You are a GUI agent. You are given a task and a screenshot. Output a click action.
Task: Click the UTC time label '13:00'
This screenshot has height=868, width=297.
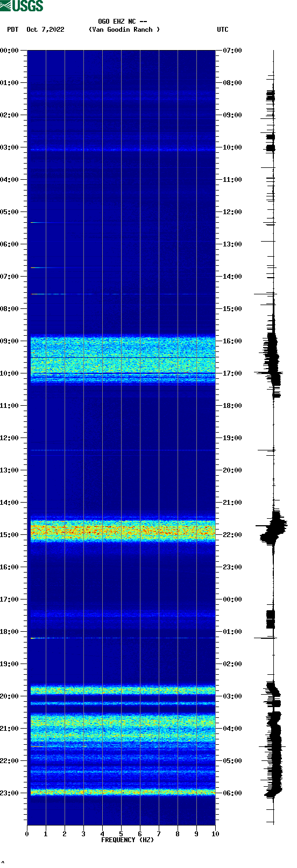pos(232,244)
